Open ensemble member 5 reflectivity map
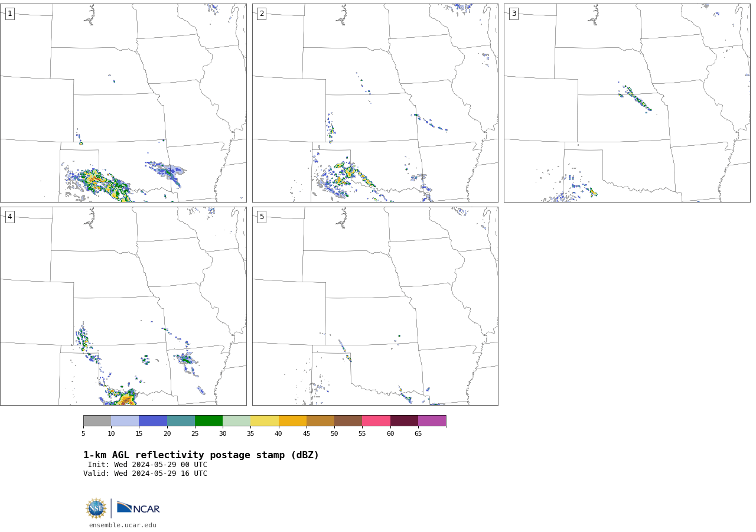Viewport: 756px width, 532px height. click(375, 306)
